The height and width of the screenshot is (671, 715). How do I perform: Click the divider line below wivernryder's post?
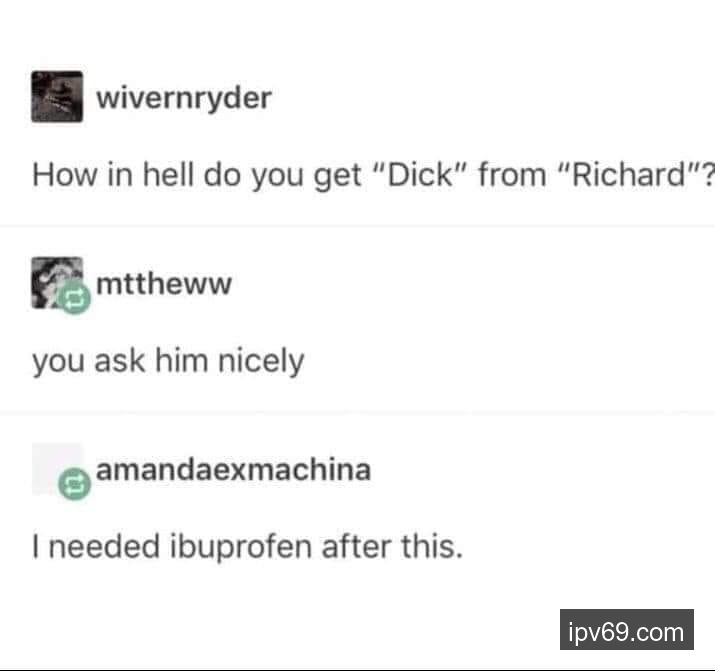click(x=358, y=226)
